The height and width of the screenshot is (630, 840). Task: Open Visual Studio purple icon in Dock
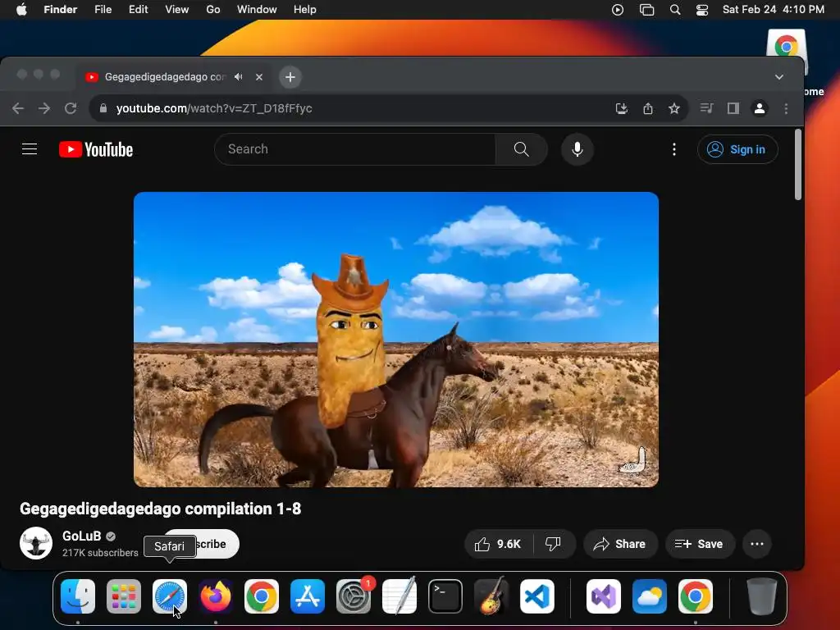(x=604, y=596)
